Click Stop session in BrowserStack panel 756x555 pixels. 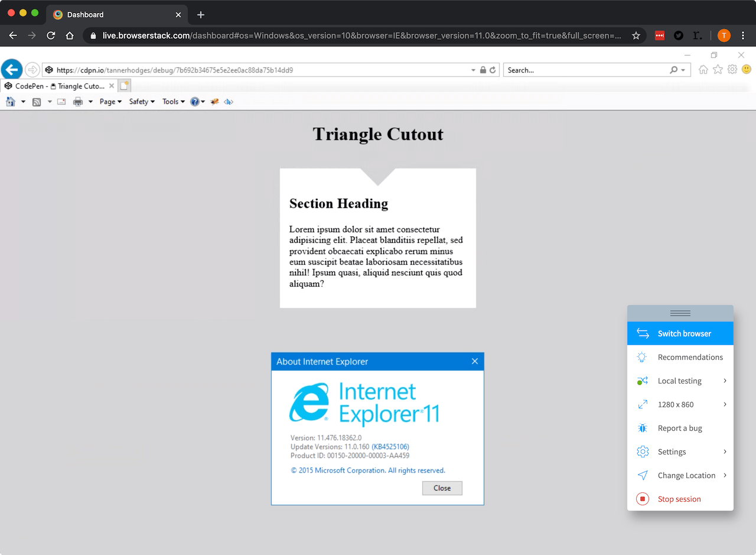[679, 499]
